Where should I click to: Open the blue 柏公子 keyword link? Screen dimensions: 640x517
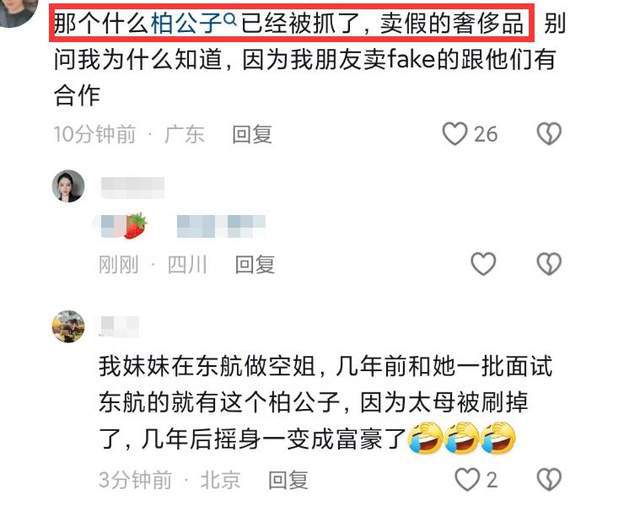tap(187, 24)
